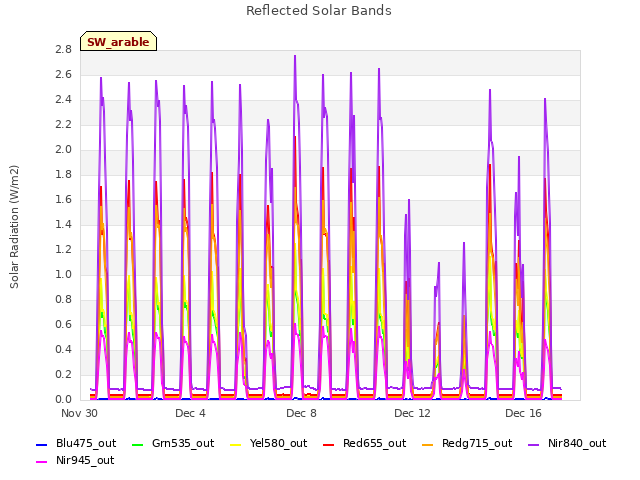Viewport: 640px width, 480px height.
Task: Click the Nir840_out legend label
Action: 577,443
